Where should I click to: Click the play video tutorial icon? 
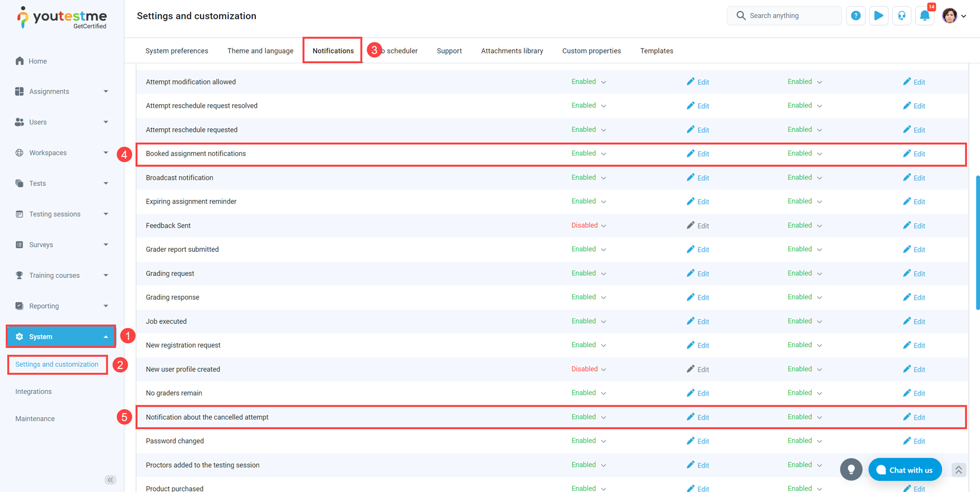pyautogui.click(x=878, y=16)
